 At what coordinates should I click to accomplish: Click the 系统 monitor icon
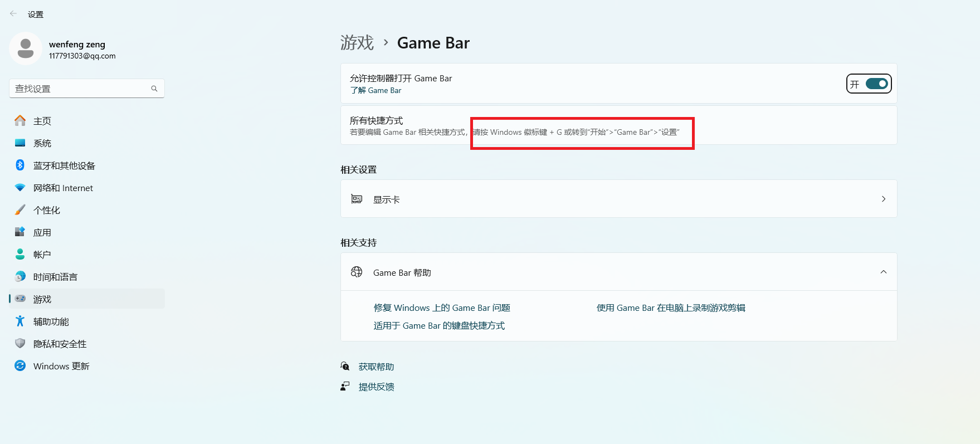[x=20, y=143]
